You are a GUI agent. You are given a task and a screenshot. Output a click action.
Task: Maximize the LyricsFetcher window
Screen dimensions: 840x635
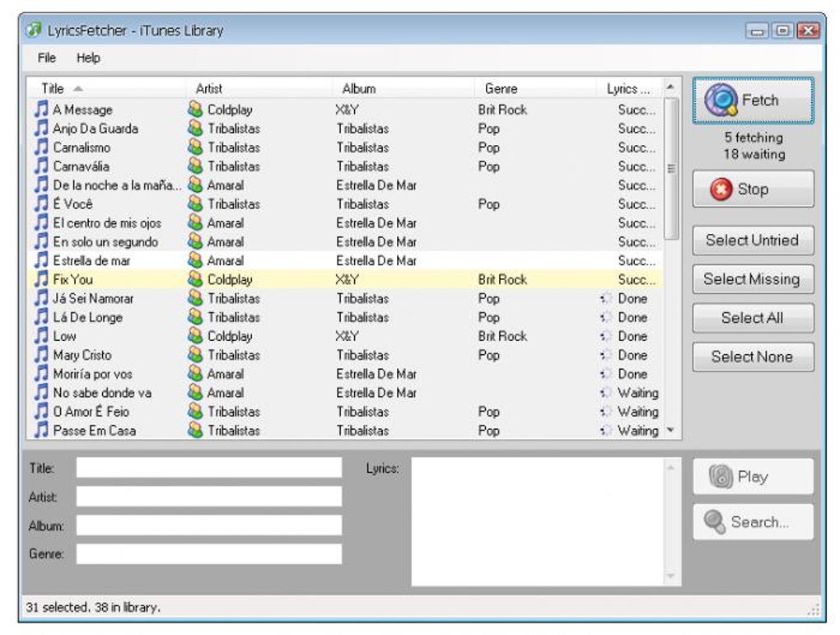(782, 30)
